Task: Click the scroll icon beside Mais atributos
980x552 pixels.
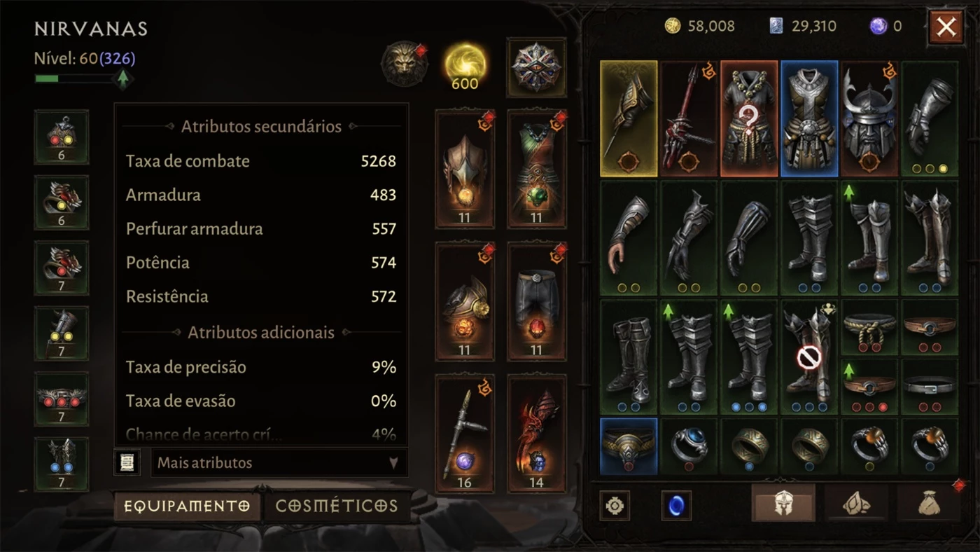Action: pos(127,462)
